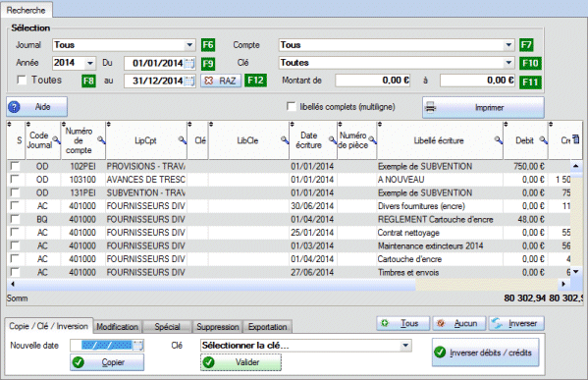Click the Imprimer button
588x380 pixels.
pos(483,108)
